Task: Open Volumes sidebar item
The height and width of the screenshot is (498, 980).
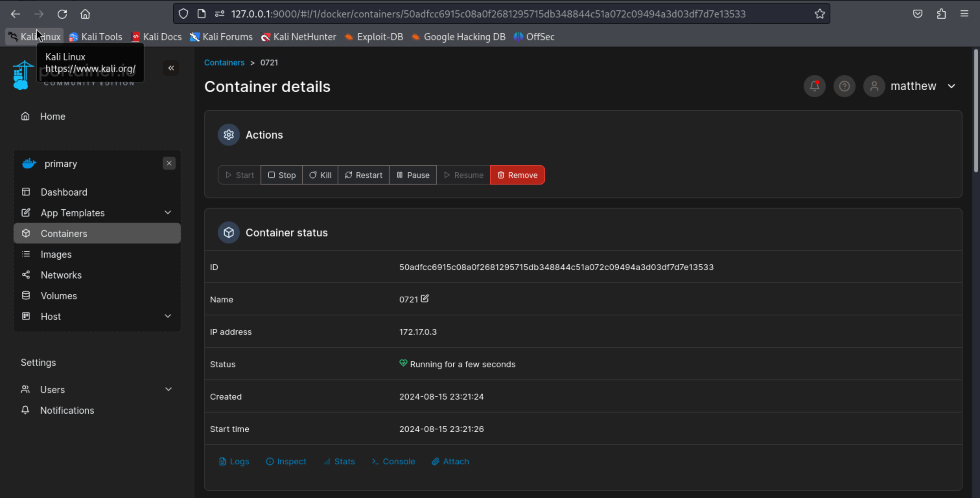Action: click(x=59, y=296)
